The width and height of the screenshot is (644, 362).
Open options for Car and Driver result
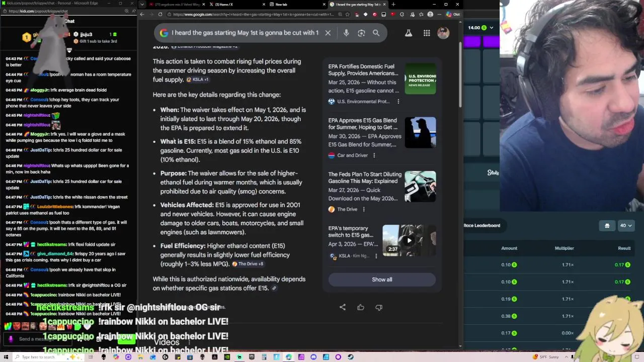coord(374,155)
